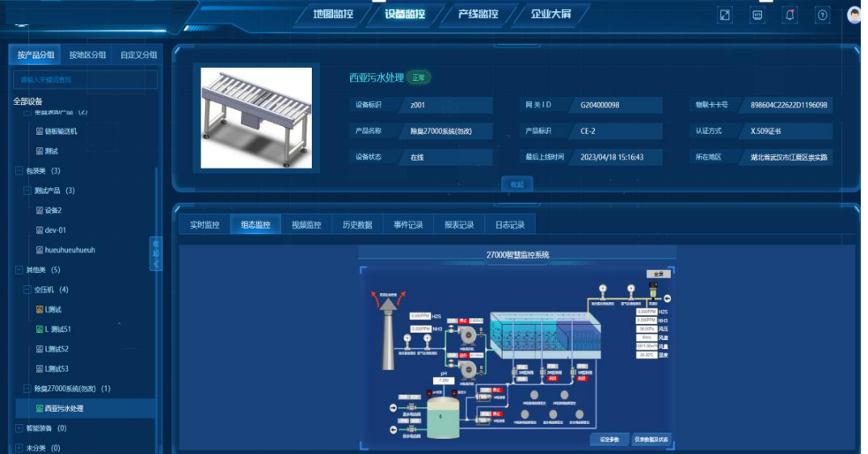Screen dimensions: 868x454
Task: Open the 产线监控 top navigation tab
Action: pos(478,14)
